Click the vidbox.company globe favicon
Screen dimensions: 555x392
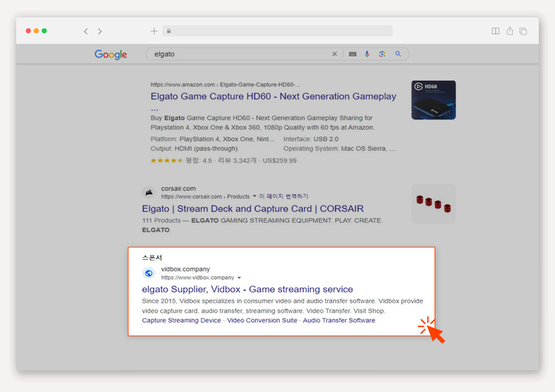point(148,273)
